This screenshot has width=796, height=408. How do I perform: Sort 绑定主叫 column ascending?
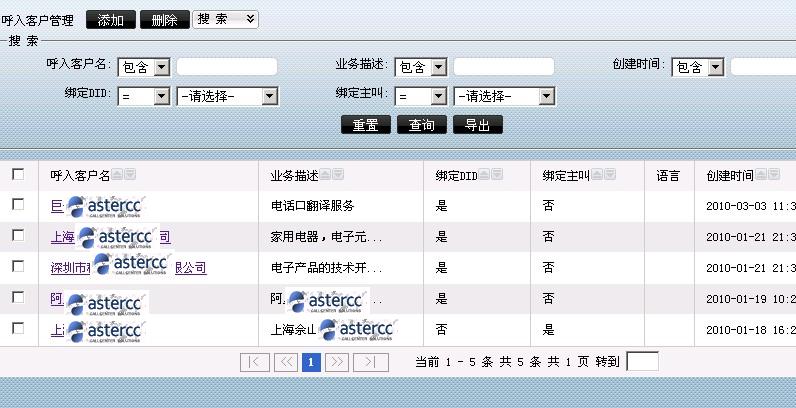[x=597, y=175]
